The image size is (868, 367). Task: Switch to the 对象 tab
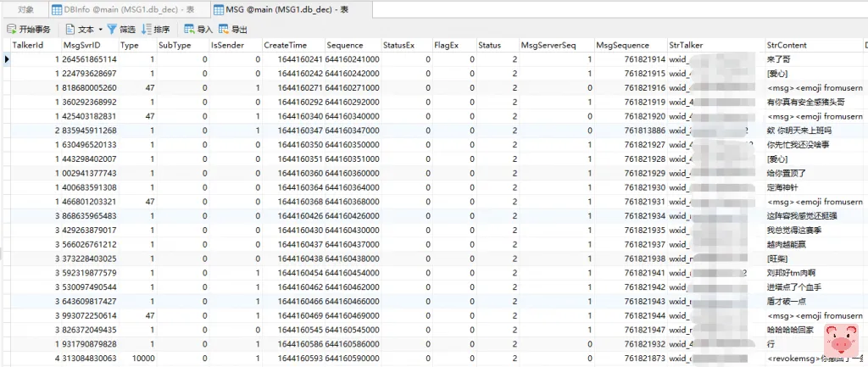point(25,8)
